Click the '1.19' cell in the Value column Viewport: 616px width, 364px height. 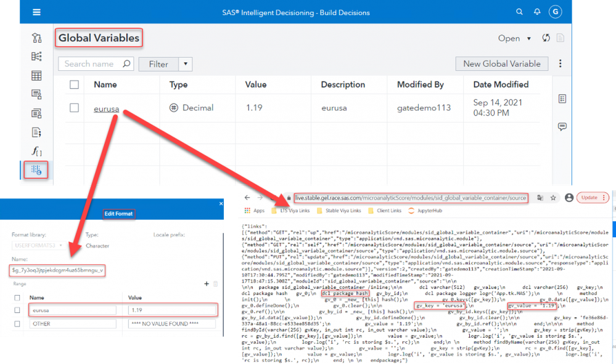coord(254,107)
